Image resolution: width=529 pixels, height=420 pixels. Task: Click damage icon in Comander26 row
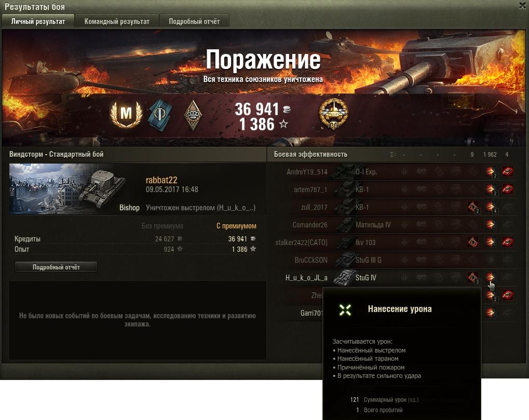pos(490,224)
